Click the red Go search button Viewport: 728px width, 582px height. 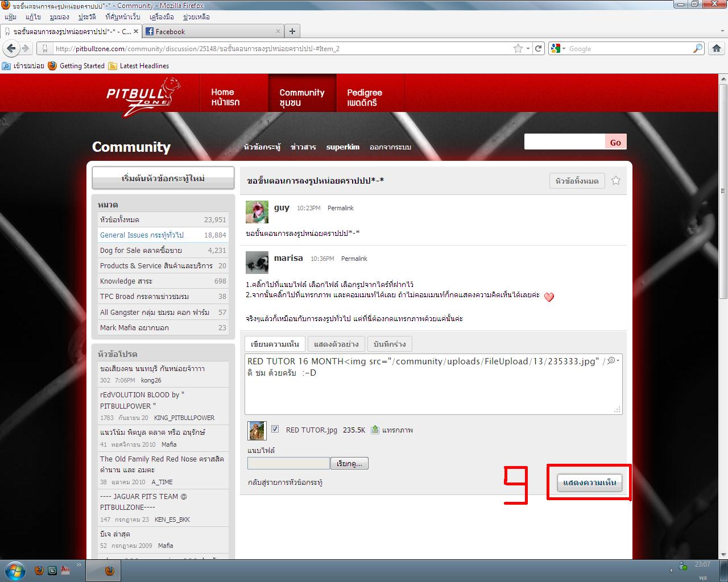click(615, 142)
